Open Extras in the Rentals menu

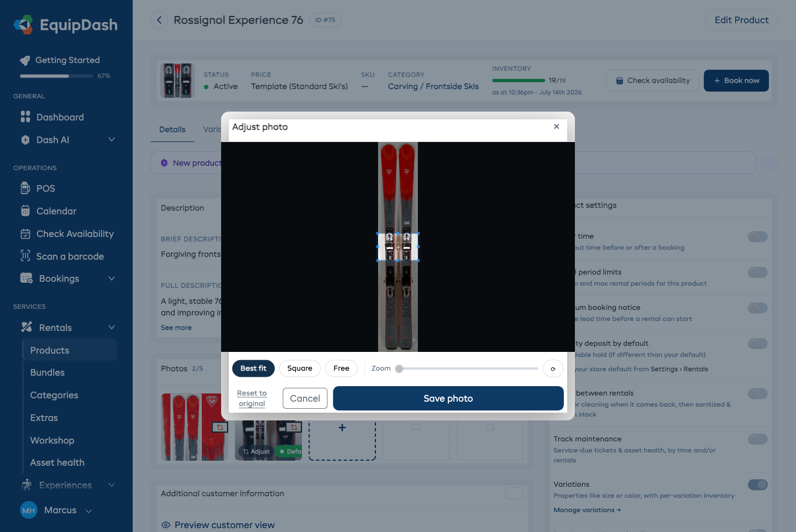point(44,418)
